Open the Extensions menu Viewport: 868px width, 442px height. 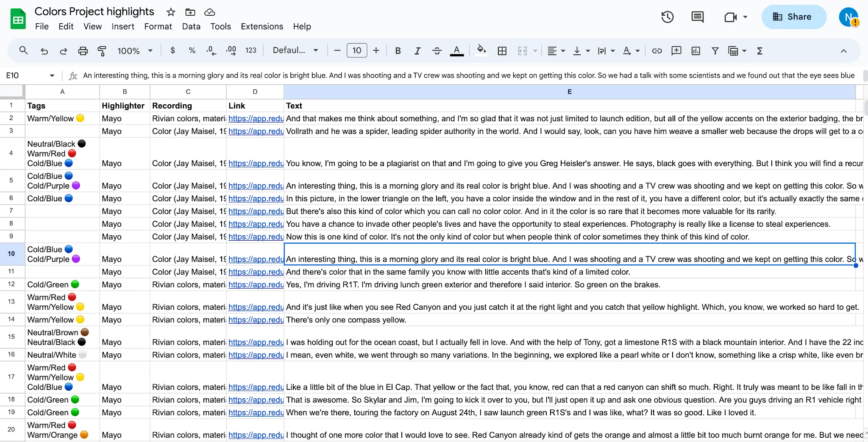262,26
